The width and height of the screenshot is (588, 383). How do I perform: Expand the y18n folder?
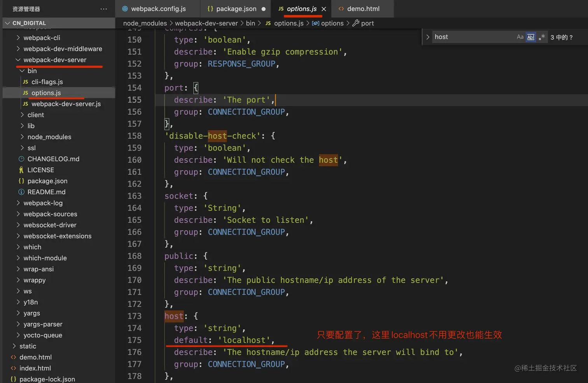pyautogui.click(x=31, y=303)
